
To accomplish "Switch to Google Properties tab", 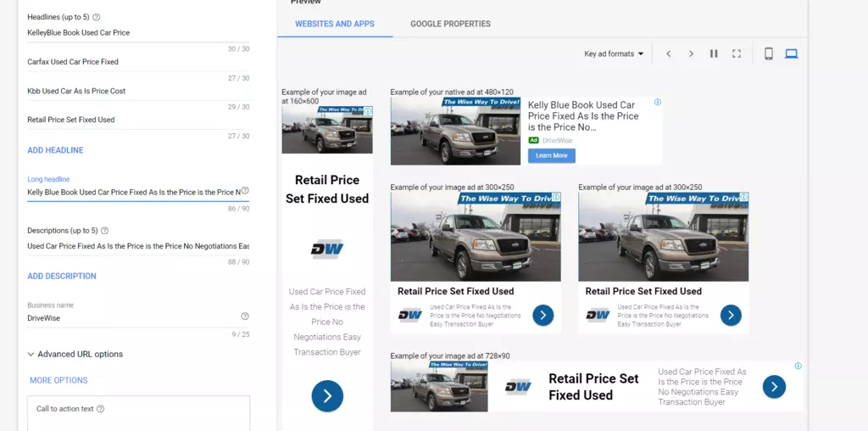I will click(451, 24).
